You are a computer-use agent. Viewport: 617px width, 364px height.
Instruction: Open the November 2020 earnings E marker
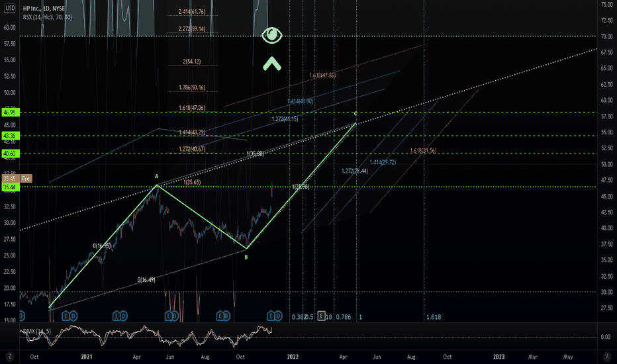click(x=66, y=316)
